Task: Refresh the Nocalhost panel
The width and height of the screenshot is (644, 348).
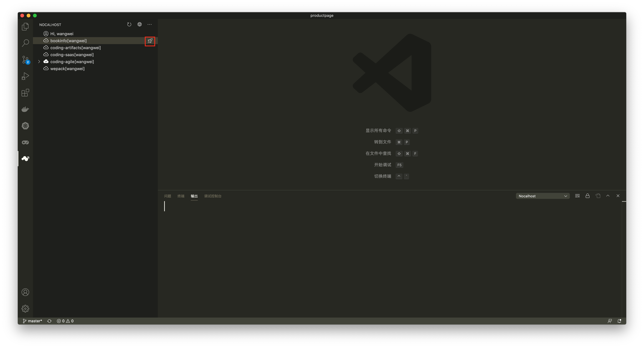Action: tap(129, 25)
